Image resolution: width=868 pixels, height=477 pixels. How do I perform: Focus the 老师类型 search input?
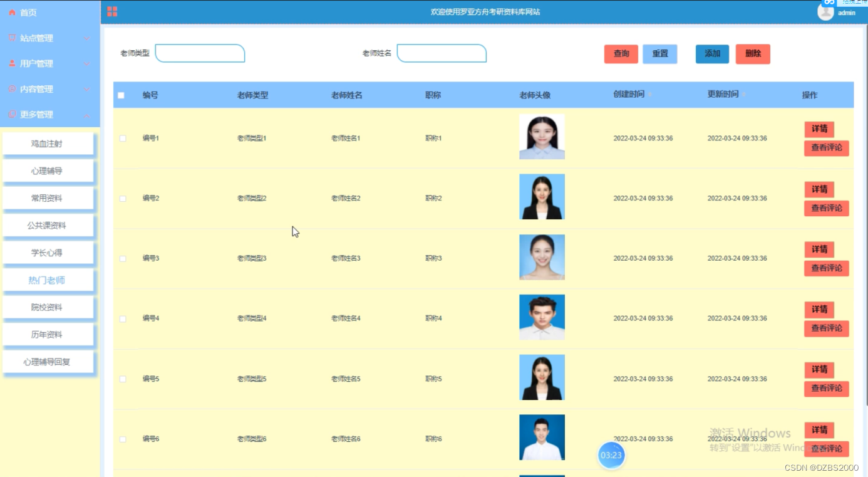(x=200, y=53)
